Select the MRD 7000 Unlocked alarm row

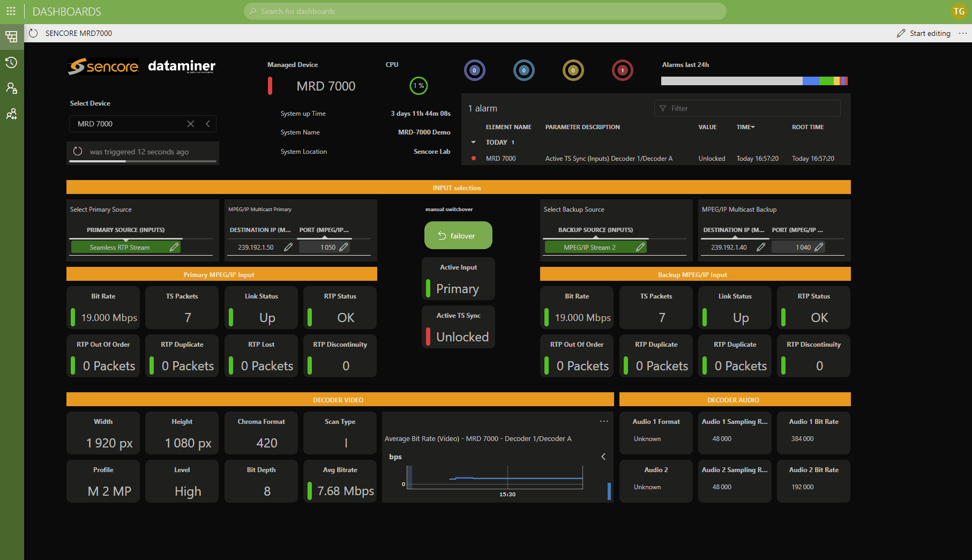pyautogui.click(x=656, y=159)
